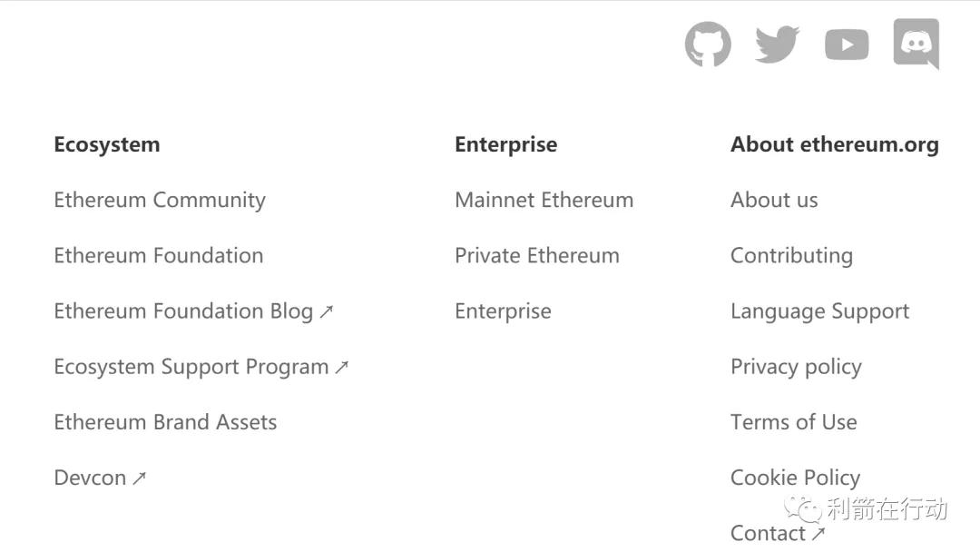Open the Ethereum GitHub repository icon
The width and height of the screenshot is (980, 552).
(708, 44)
